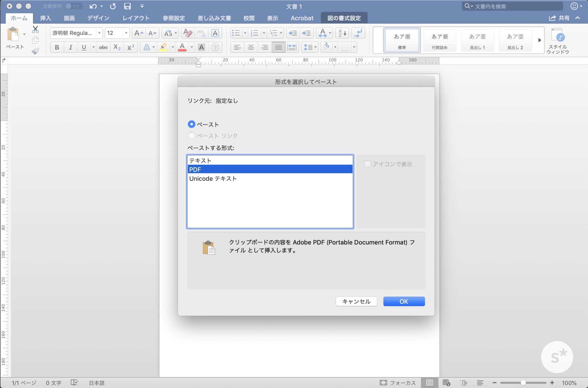
Task: Click the Redo icon in title bar
Action: (x=113, y=6)
